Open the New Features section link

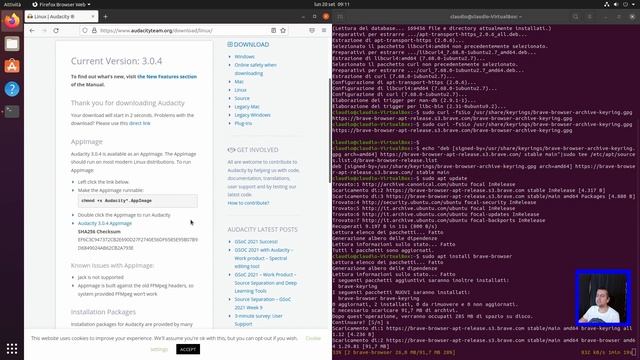click(x=167, y=77)
